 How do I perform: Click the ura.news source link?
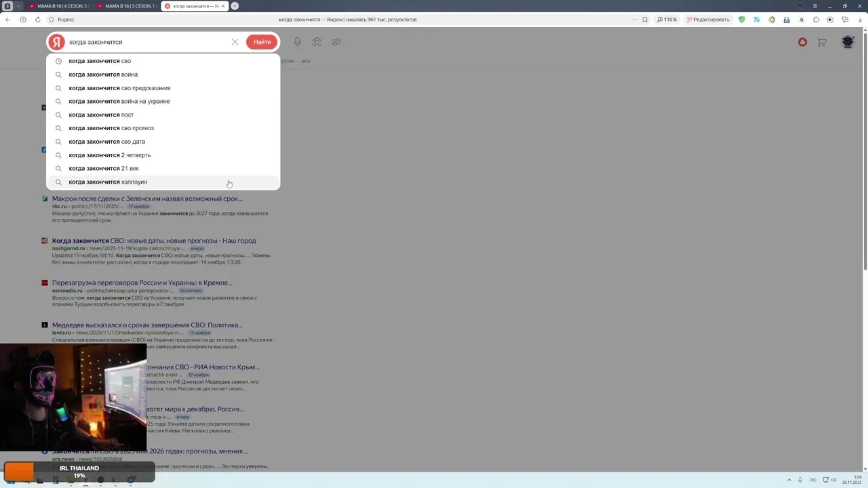[63, 459]
